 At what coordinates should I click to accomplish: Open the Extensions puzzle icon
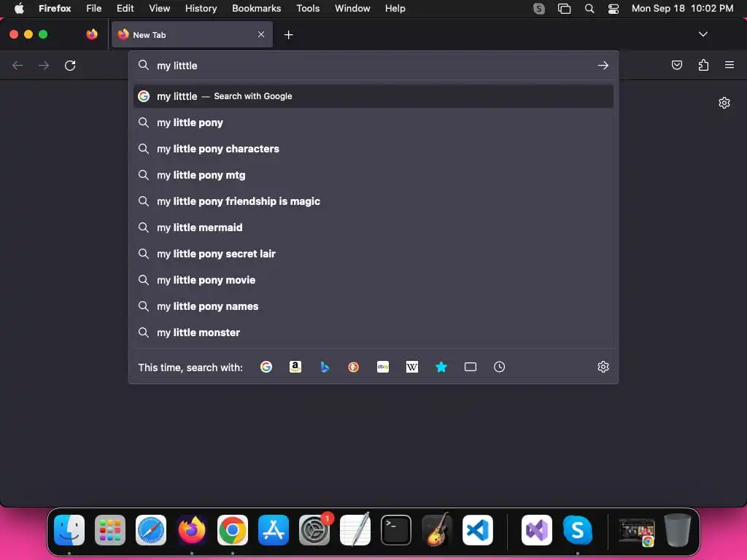pos(703,65)
